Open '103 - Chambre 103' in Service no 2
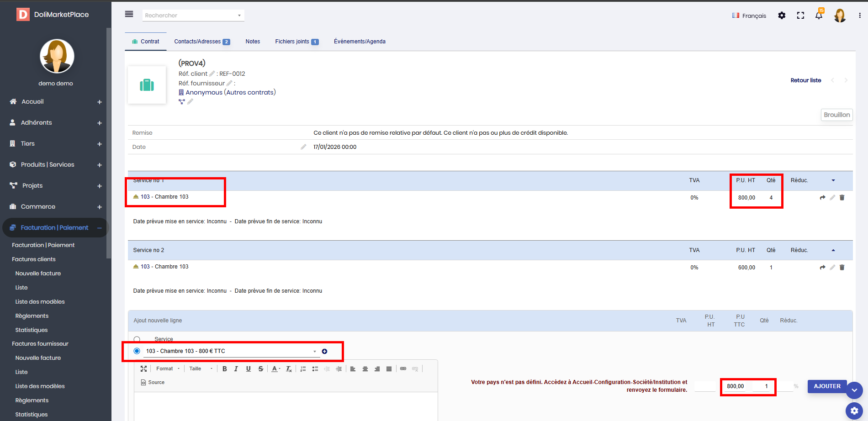The height and width of the screenshot is (421, 868). point(164,267)
